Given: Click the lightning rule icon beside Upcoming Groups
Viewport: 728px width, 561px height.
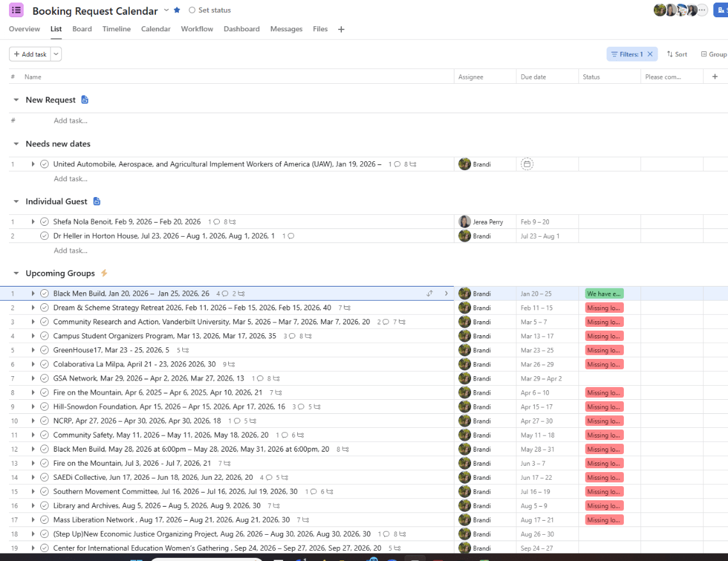Looking at the screenshot, I should [104, 273].
